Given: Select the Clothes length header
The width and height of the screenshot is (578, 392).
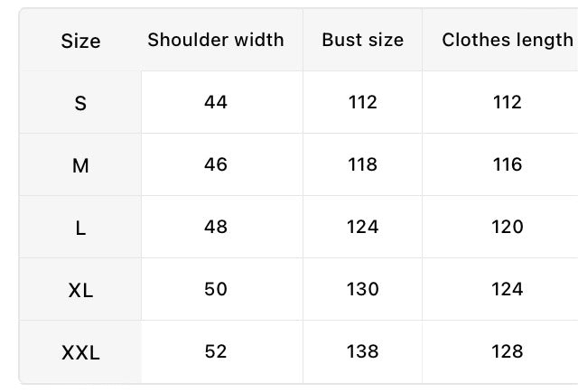Looking at the screenshot, I should pos(508,41).
